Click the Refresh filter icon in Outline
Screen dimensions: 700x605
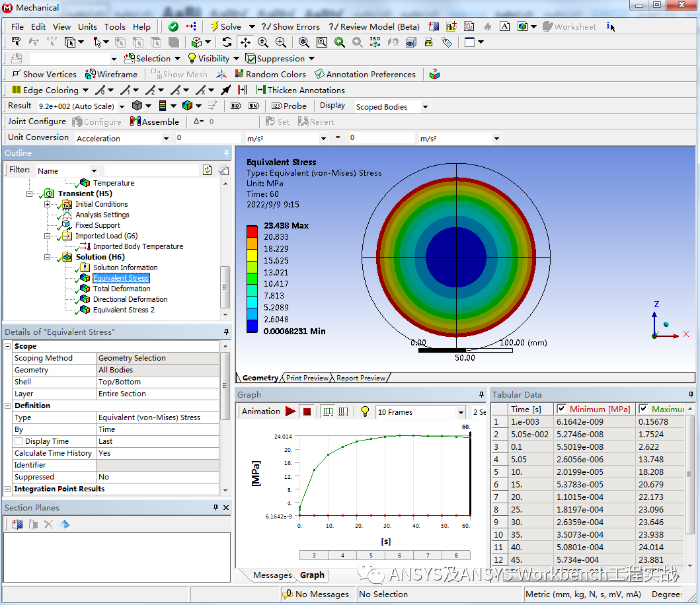(207, 170)
